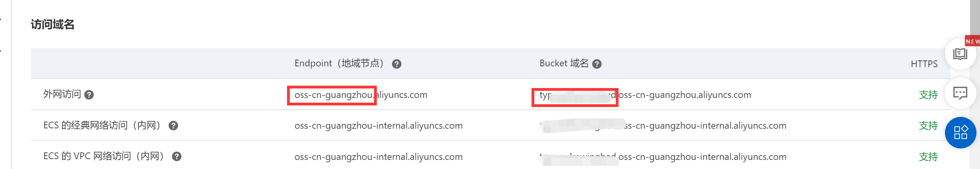Click internal endpoint in ECS 经典网络访问 row
The height and width of the screenshot is (169, 980).
pyautogui.click(x=378, y=126)
